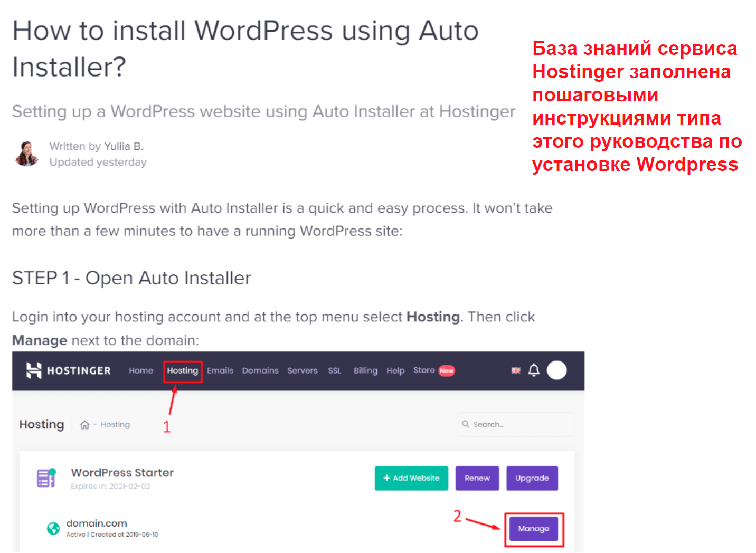Go to the Domains menu
This screenshot has height=553, width=756.
(x=260, y=370)
